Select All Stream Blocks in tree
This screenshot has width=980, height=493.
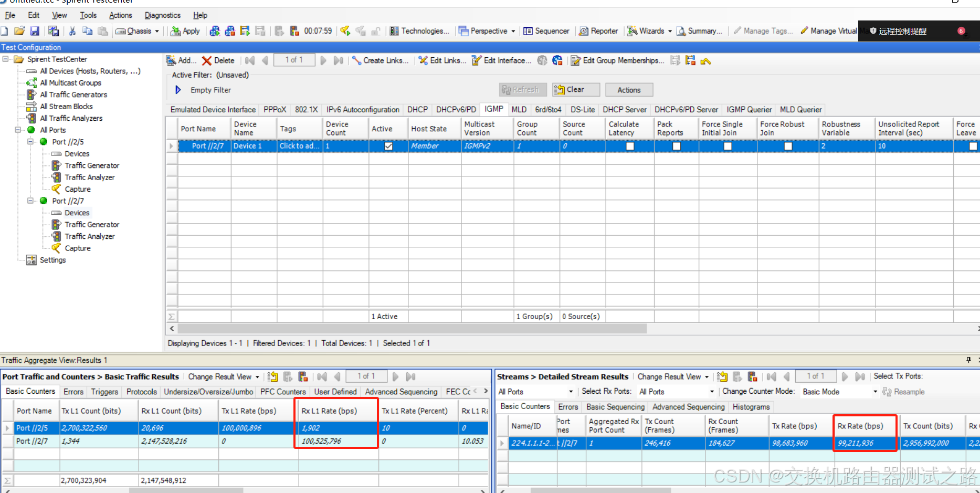(66, 106)
